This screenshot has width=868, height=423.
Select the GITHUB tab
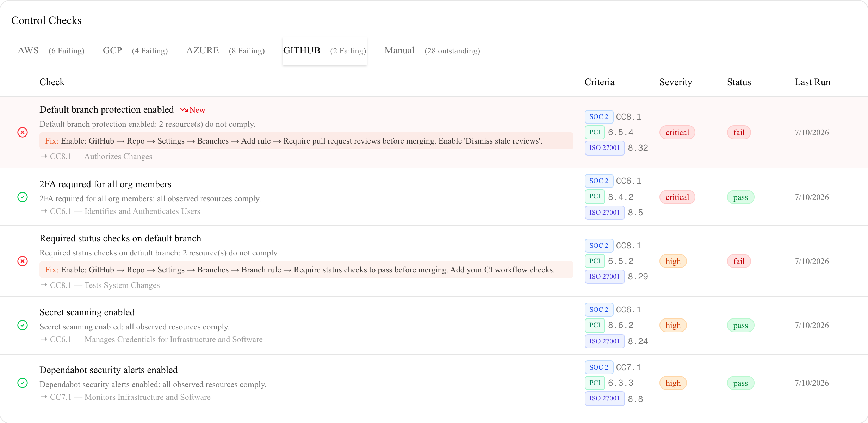(x=324, y=51)
